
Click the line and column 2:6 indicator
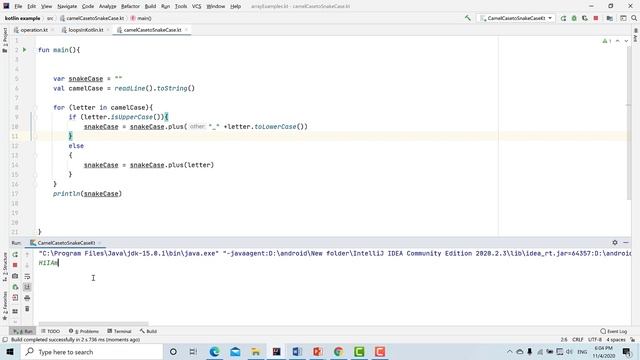click(564, 340)
